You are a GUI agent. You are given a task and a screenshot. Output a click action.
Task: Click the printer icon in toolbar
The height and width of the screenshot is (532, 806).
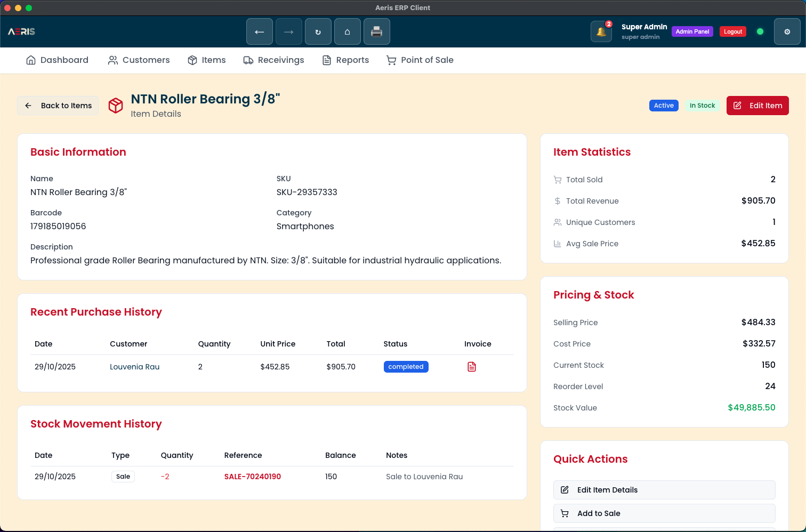377,32
